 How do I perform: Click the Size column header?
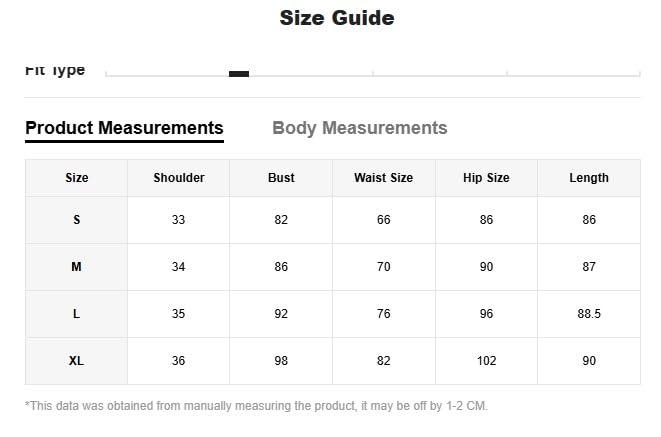(x=77, y=178)
